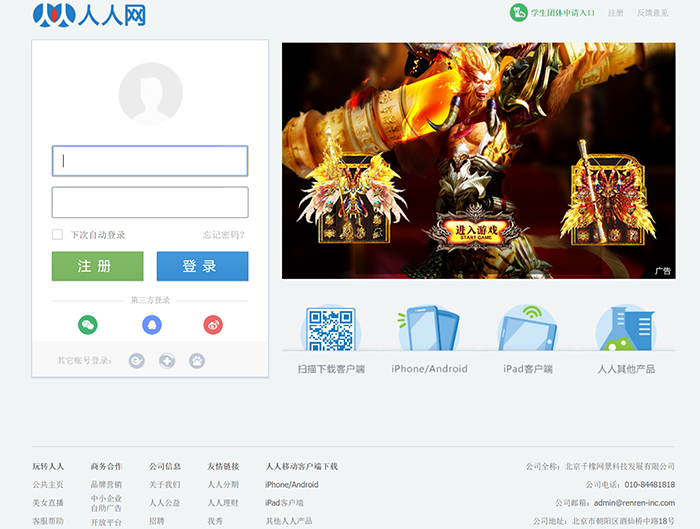700x529 pixels.
Task: Click 进入游戏 button in game advertisement
Action: pos(476,231)
